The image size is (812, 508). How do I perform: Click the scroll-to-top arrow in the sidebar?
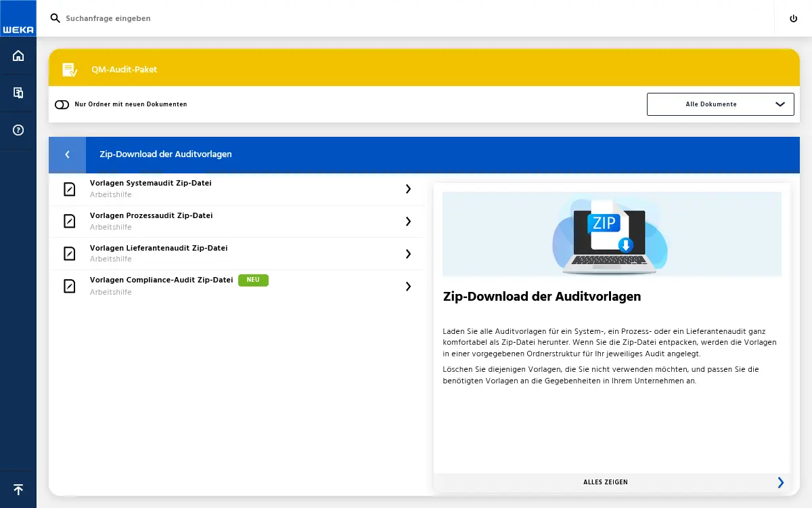click(x=18, y=489)
